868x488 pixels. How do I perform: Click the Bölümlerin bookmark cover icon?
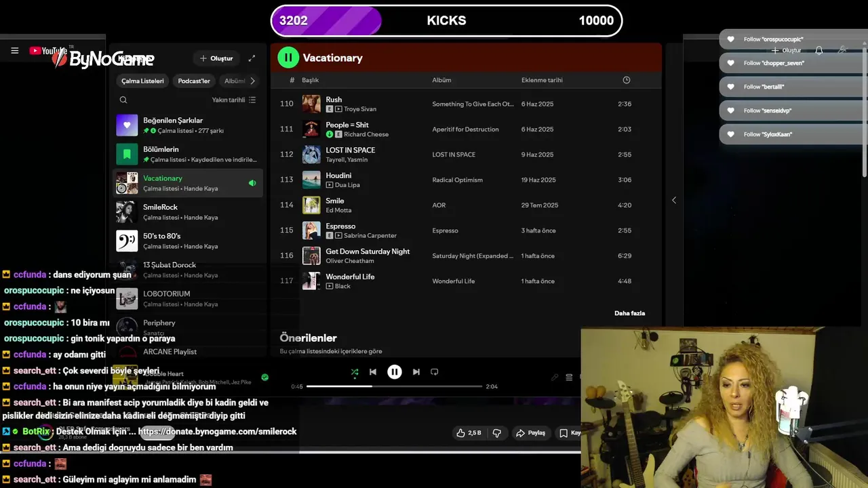coord(127,154)
